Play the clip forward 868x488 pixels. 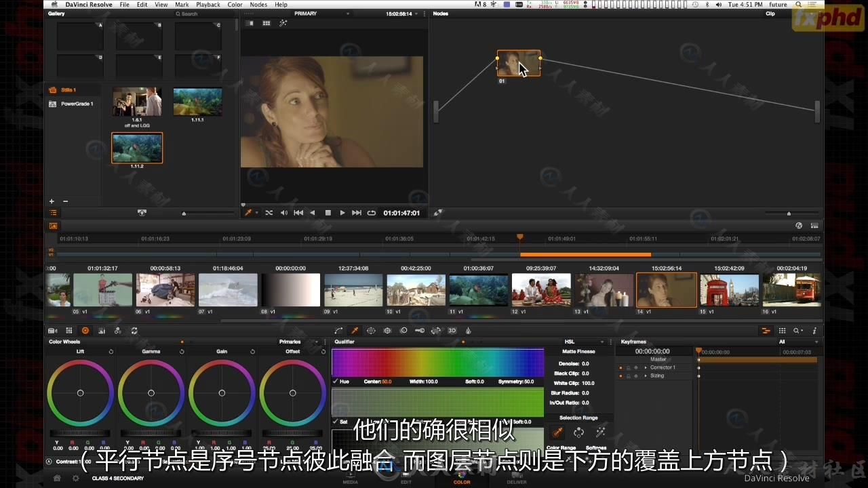pyautogui.click(x=342, y=213)
